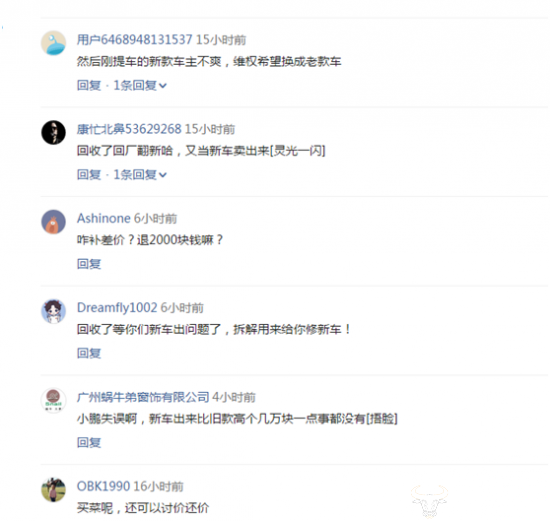The height and width of the screenshot is (521, 550).
Task: Reply to 用户6468948131537's comment
Action: click(89, 85)
